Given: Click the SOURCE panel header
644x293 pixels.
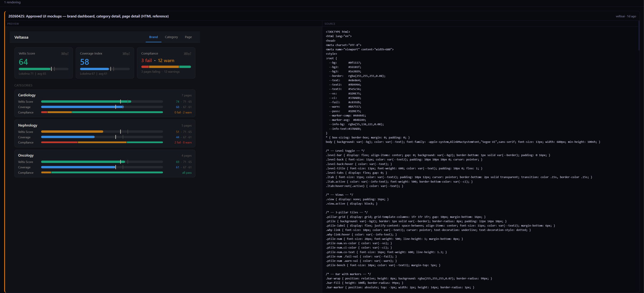Looking at the screenshot, I should point(330,24).
